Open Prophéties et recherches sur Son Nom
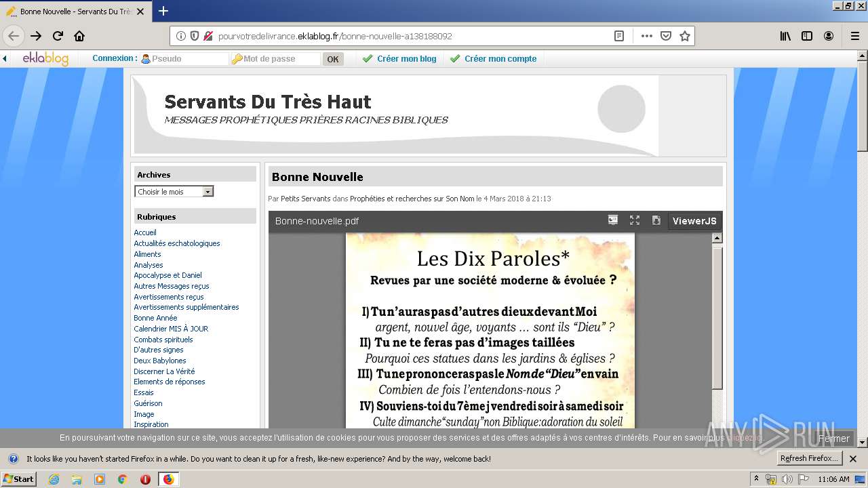The image size is (868, 488). coord(412,199)
